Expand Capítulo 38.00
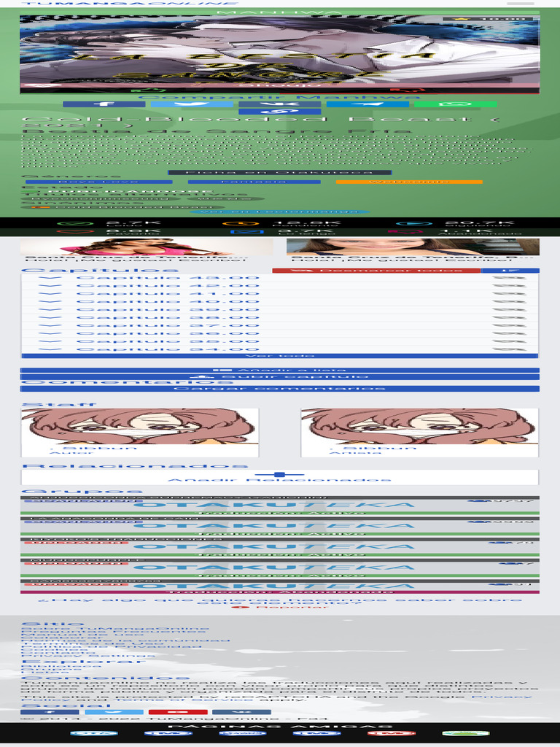This screenshot has width=560, height=747. point(168,318)
